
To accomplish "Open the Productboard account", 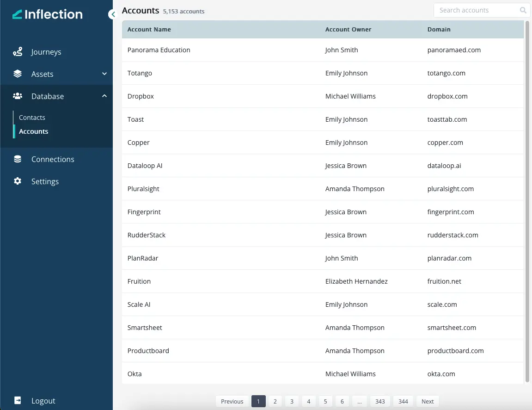I will (148, 351).
